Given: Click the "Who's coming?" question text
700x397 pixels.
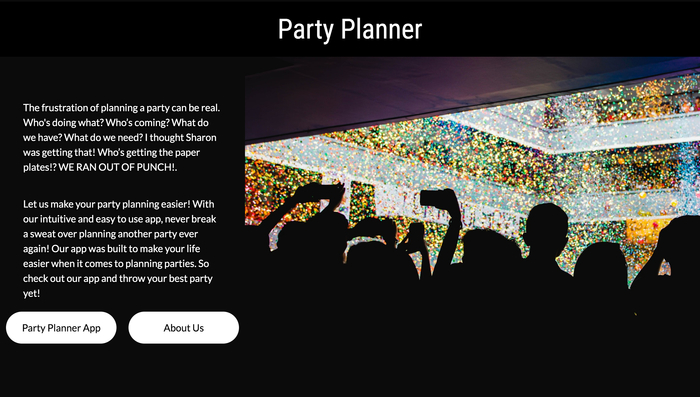Looking at the screenshot, I should (x=138, y=123).
